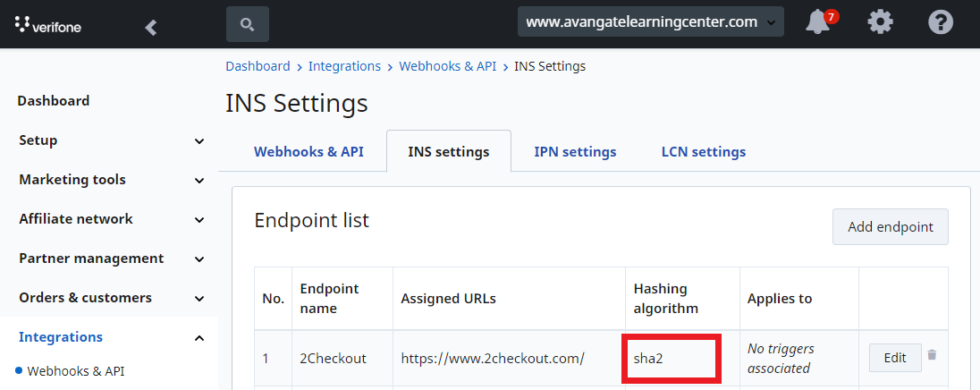The height and width of the screenshot is (390, 980).
Task: Select Webhooks & API in the sidebar
Action: tap(76, 371)
